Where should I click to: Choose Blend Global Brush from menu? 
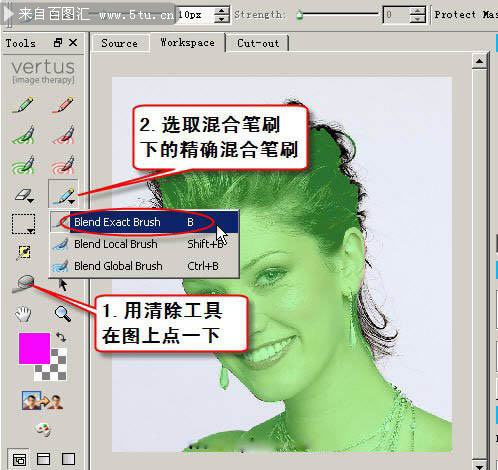pyautogui.click(x=144, y=266)
